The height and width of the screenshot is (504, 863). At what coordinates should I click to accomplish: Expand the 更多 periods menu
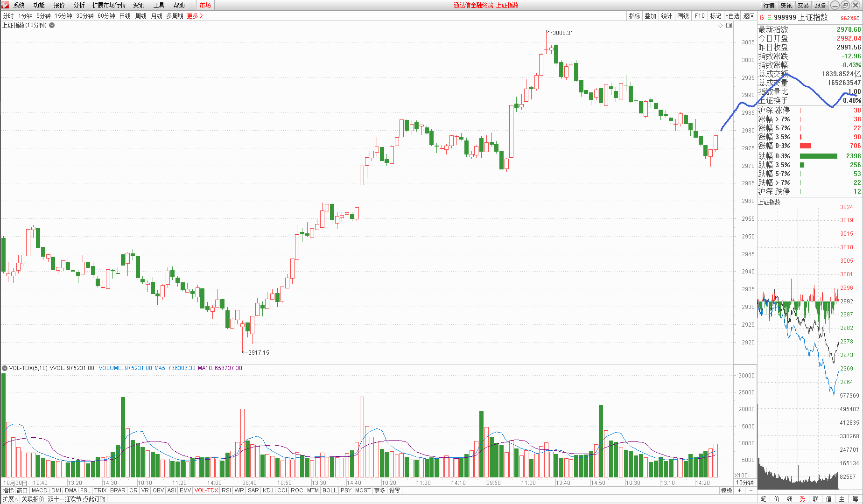coord(195,16)
